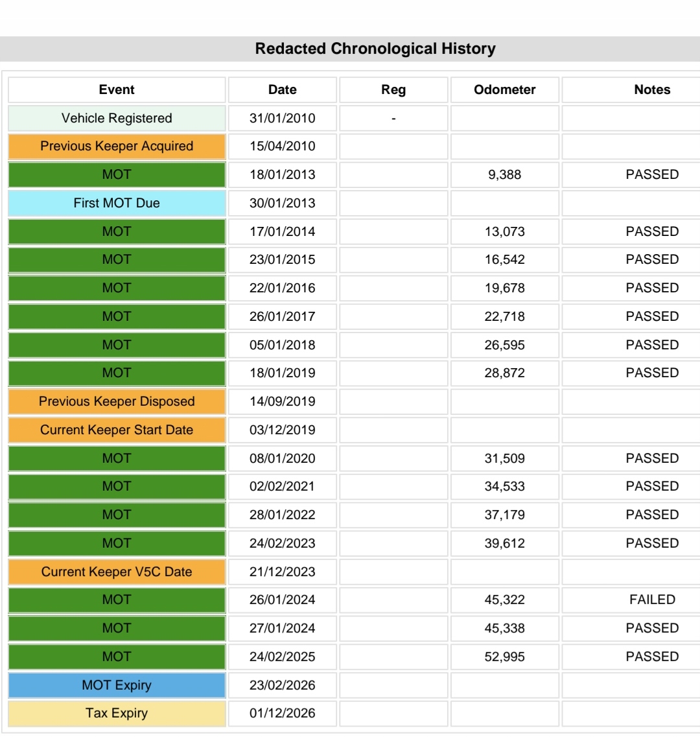Select the Previous Keeper Acquired cell
The height and width of the screenshot is (737, 700).
pos(117,146)
